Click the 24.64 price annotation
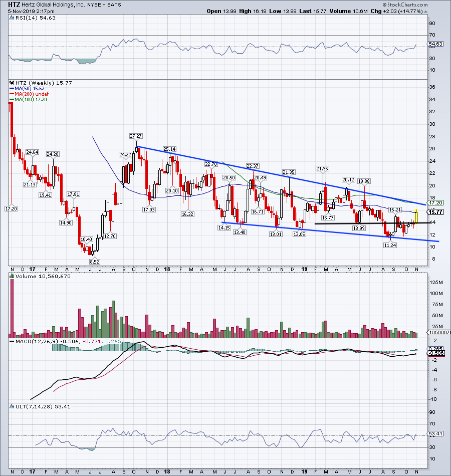Image resolution: width=451 pixels, height=476 pixels. pos(32,152)
